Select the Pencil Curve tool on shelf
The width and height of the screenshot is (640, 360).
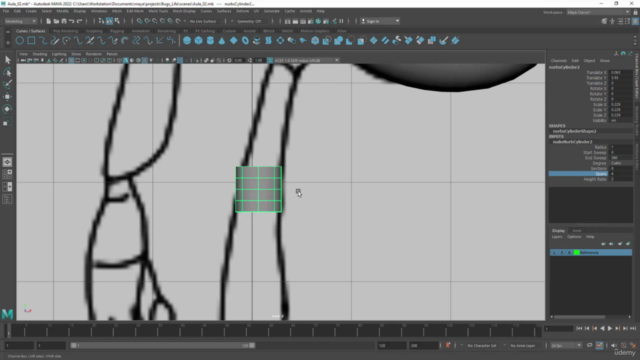[x=55, y=40]
